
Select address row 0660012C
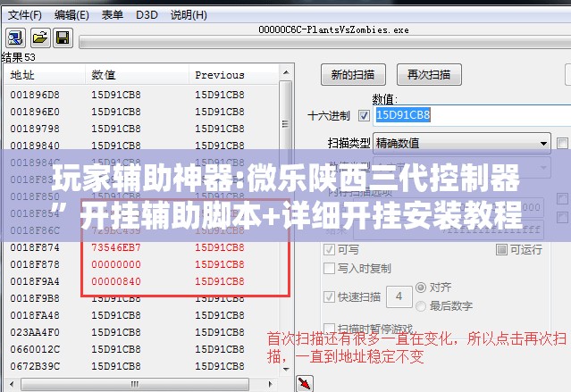pyautogui.click(x=141, y=349)
